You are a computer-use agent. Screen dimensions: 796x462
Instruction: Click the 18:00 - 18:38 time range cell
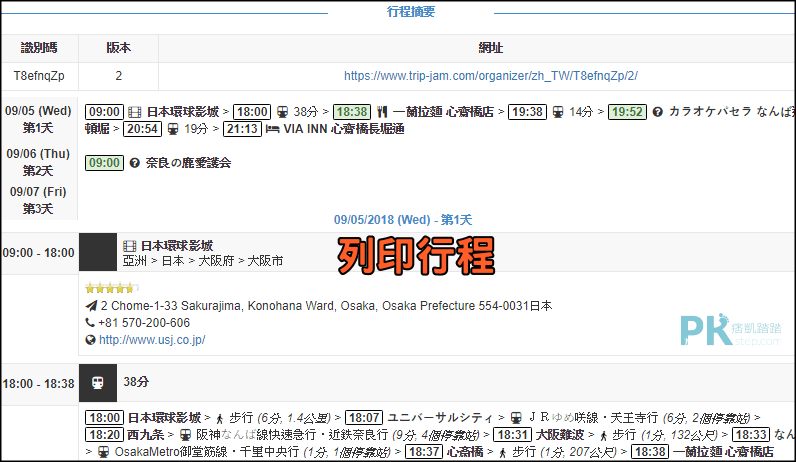pyautogui.click(x=39, y=384)
